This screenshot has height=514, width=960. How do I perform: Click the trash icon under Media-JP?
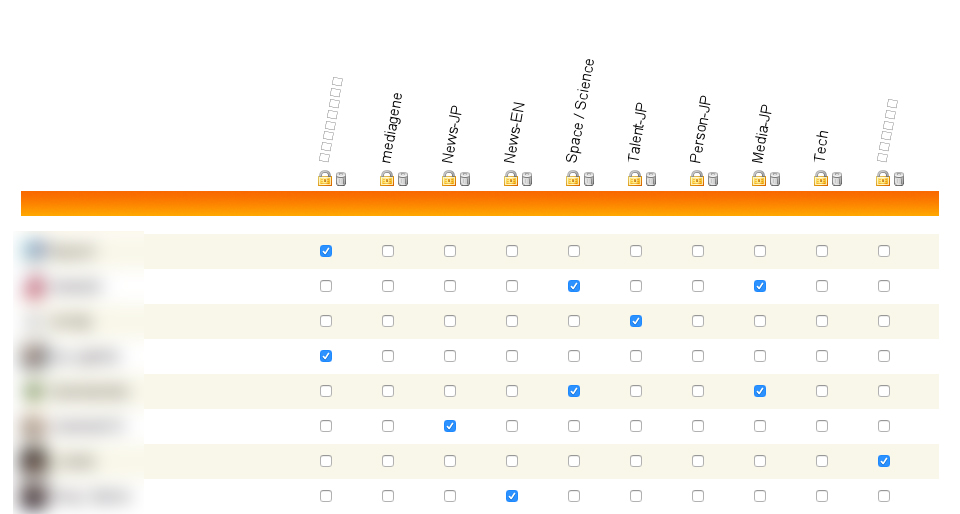(775, 179)
